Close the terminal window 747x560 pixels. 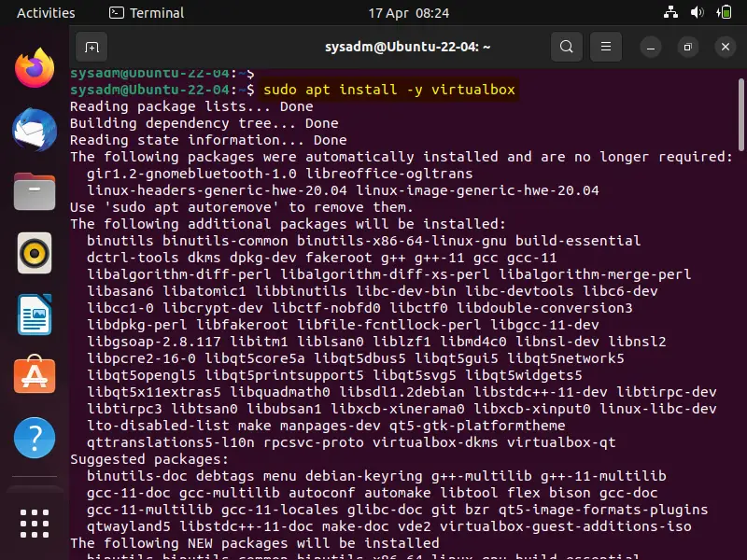[x=726, y=48]
